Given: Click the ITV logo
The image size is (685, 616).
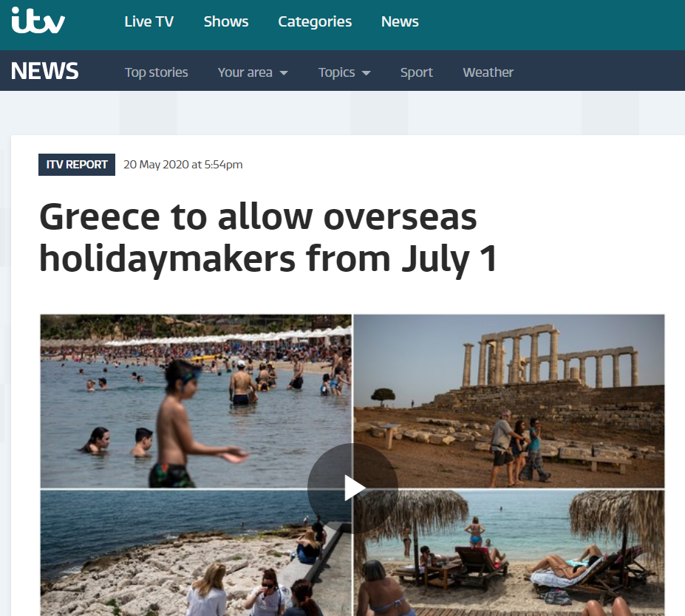Looking at the screenshot, I should coord(38,21).
